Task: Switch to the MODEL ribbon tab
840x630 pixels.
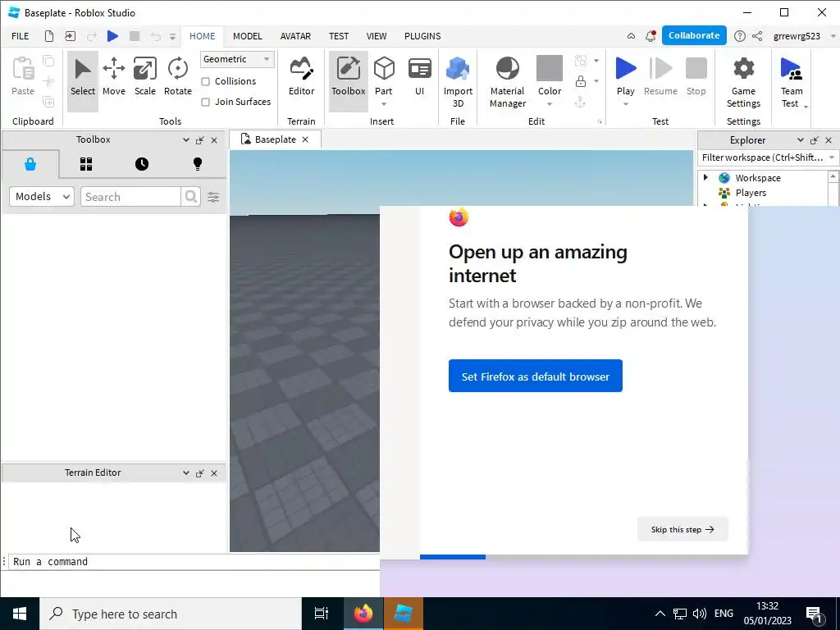Action: (248, 36)
